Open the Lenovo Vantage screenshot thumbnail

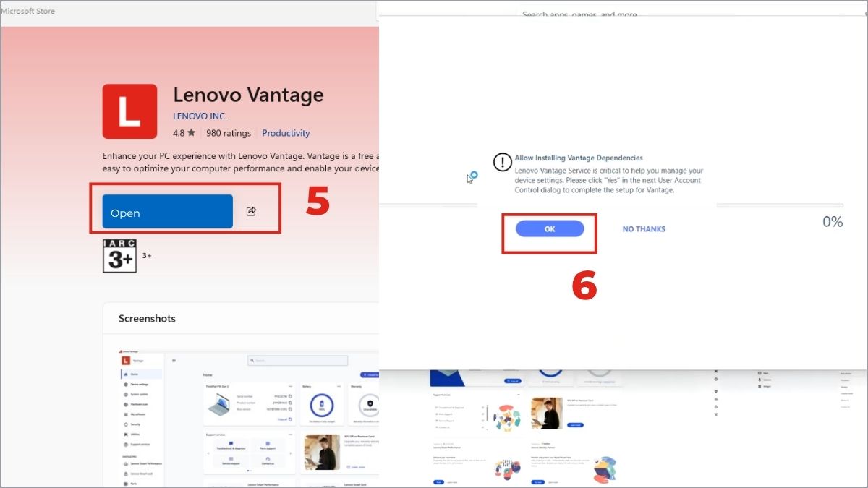pyautogui.click(x=248, y=418)
